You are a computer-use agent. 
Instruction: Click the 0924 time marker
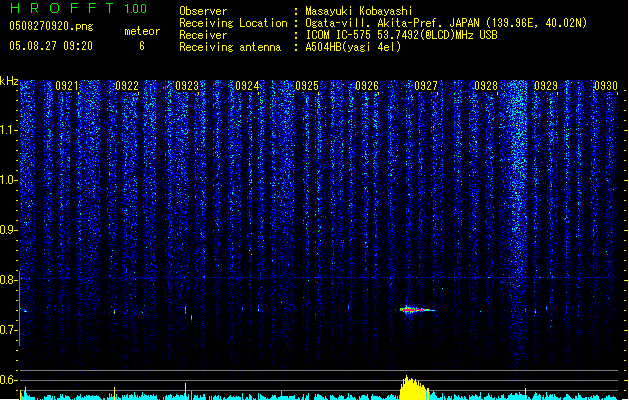coord(247,86)
